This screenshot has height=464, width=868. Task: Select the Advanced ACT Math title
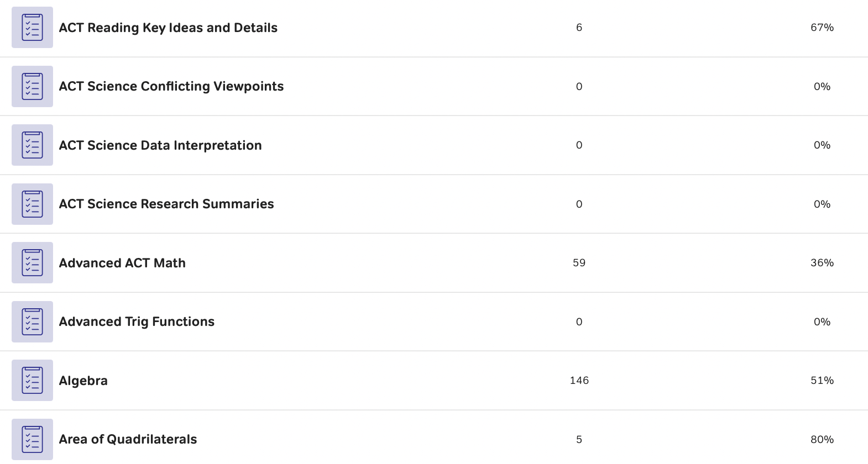point(122,263)
